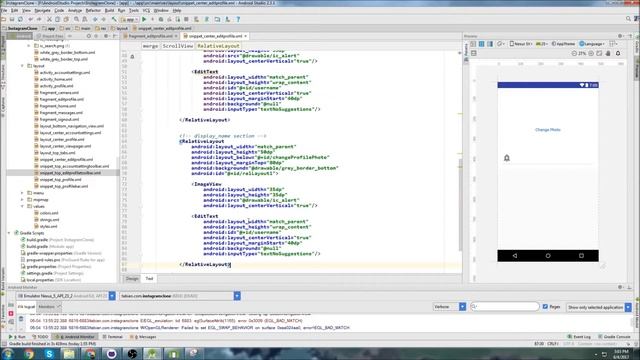
Task: Open the Help question mark icon
Action: tap(238, 19)
